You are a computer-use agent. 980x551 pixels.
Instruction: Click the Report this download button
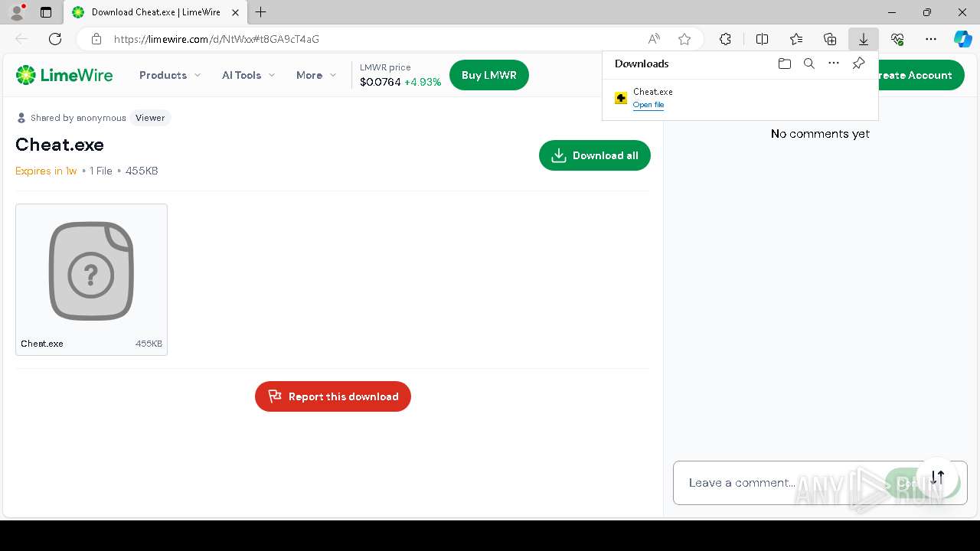(333, 396)
